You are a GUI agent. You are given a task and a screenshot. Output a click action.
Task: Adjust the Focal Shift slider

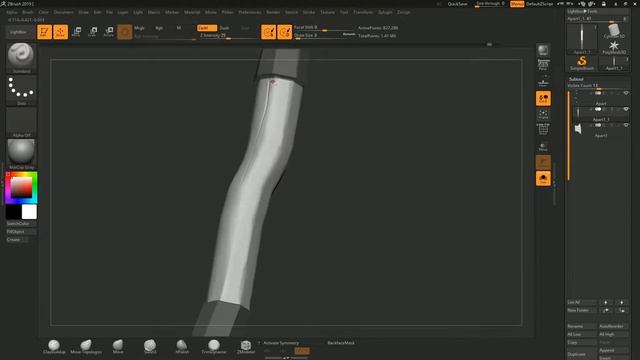(x=323, y=28)
